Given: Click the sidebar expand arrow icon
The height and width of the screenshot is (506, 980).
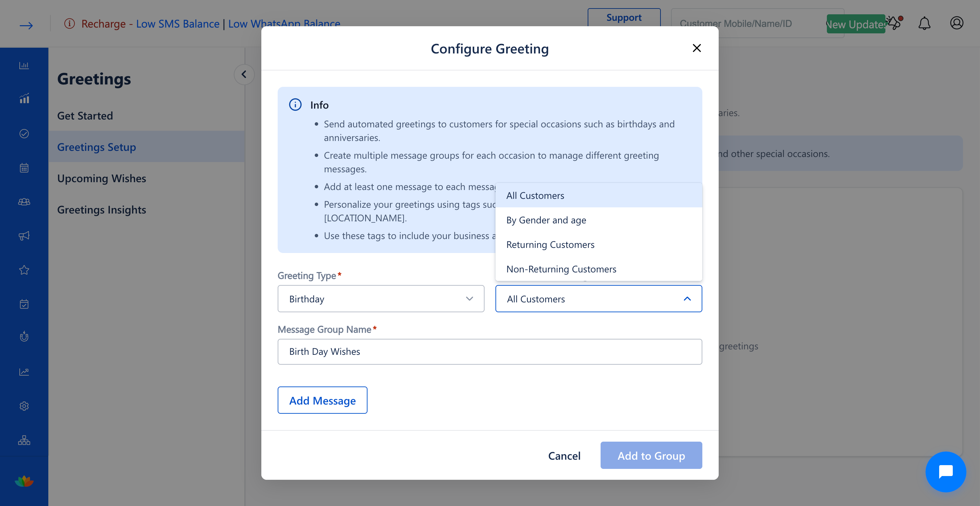Looking at the screenshot, I should tap(26, 26).
